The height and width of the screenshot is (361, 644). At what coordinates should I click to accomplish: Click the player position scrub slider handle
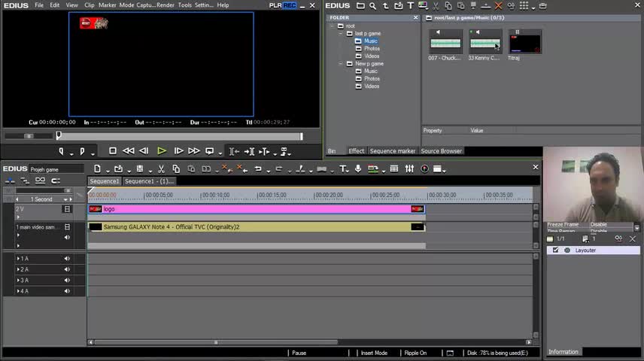(59, 136)
